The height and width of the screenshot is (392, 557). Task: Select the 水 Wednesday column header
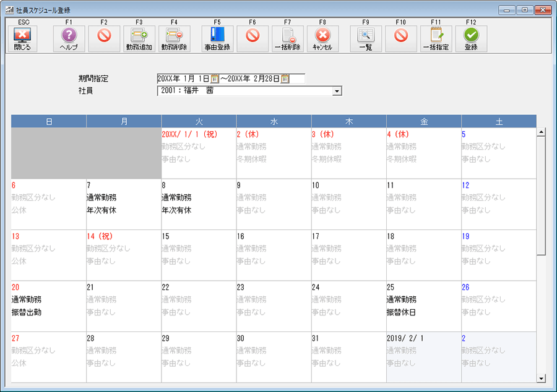point(274,121)
